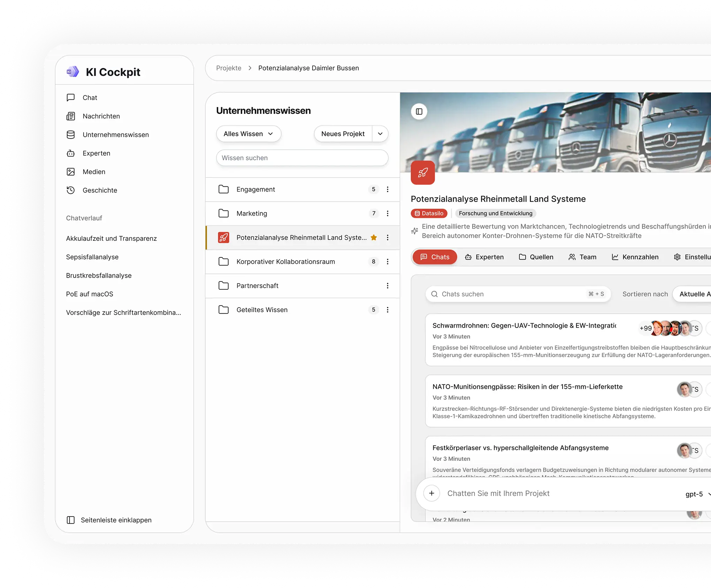
Task: Open options menu for Marketing folder
Action: tap(388, 213)
